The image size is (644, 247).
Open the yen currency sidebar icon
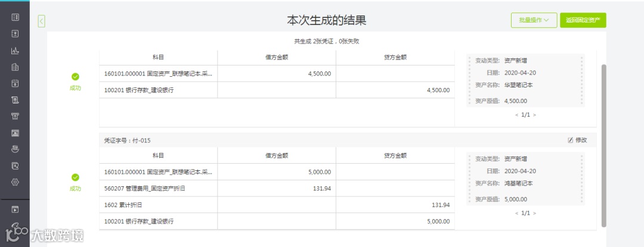click(x=15, y=34)
